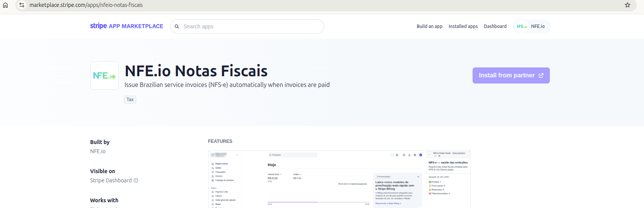Screen dimensions: 644x208
Task: Click the FEATURES heading
Action: coord(220,141)
